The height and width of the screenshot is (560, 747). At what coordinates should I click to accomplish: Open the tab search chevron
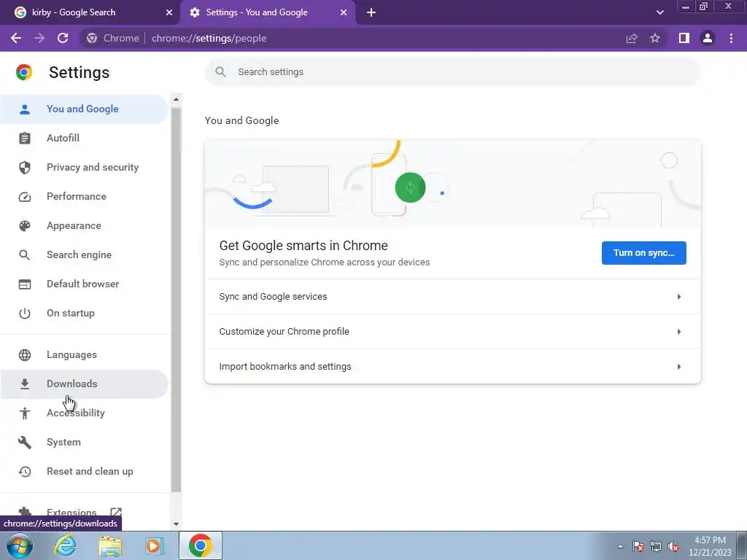pyautogui.click(x=659, y=12)
